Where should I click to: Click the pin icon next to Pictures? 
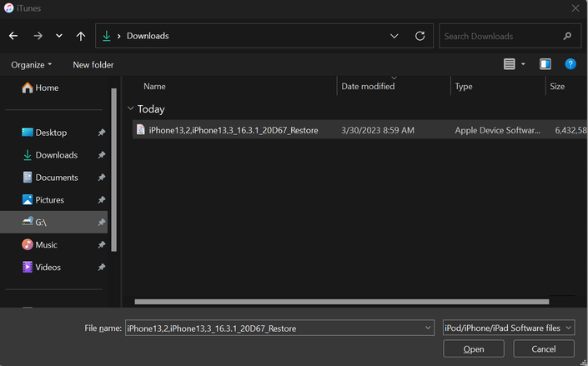[101, 200]
